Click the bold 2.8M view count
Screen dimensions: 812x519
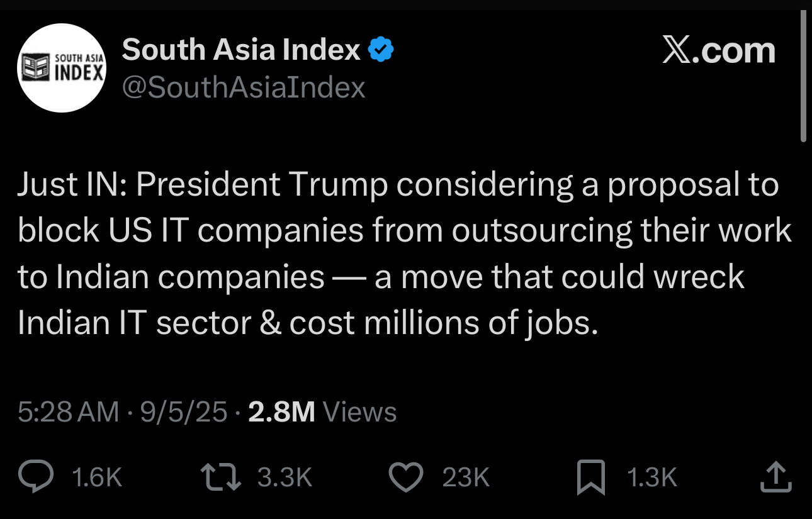tap(281, 413)
